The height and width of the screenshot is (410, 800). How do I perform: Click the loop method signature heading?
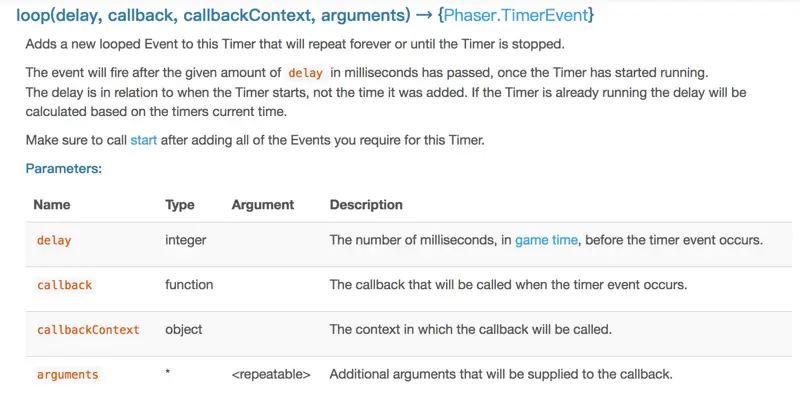click(305, 15)
